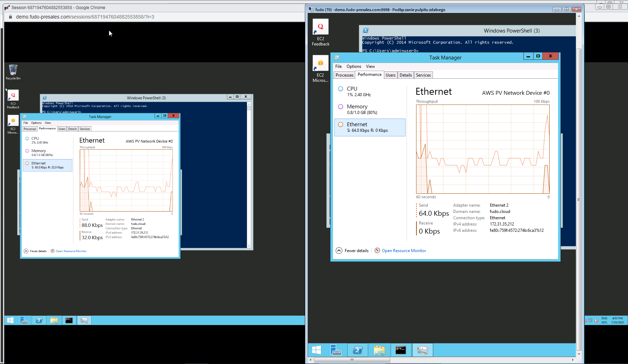Open Resource Monitor link in small Task Manager

71,251
